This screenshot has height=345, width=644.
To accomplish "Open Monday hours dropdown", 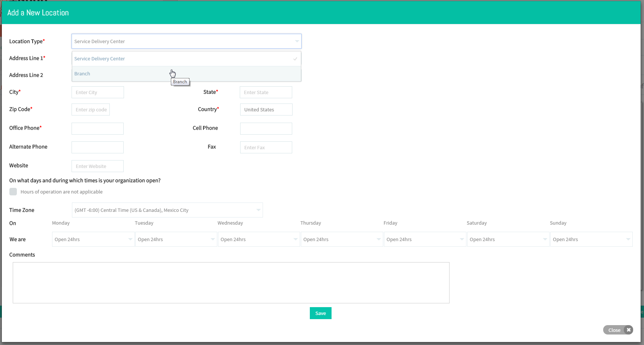I will click(93, 239).
